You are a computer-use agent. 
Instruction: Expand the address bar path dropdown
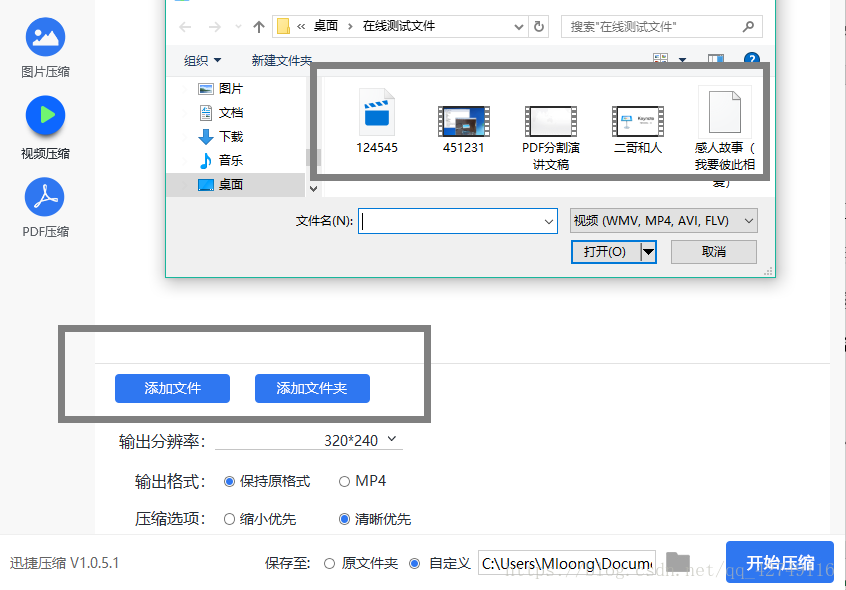coord(518,26)
